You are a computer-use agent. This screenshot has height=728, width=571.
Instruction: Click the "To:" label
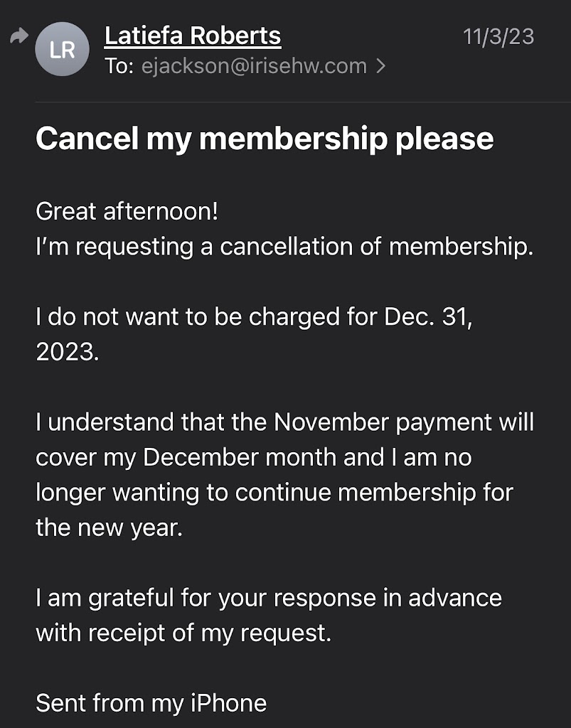(119, 66)
